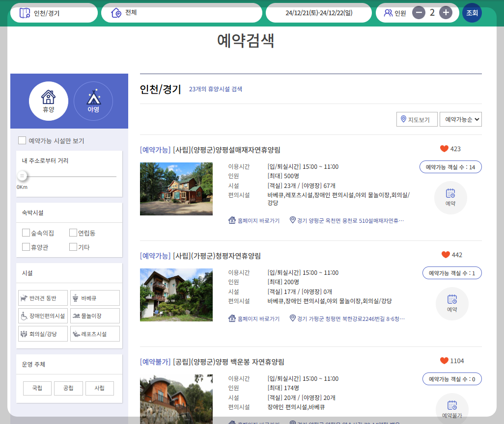Open the 청평자연휴양림 listing title
The image size is (504, 424).
coord(200,256)
